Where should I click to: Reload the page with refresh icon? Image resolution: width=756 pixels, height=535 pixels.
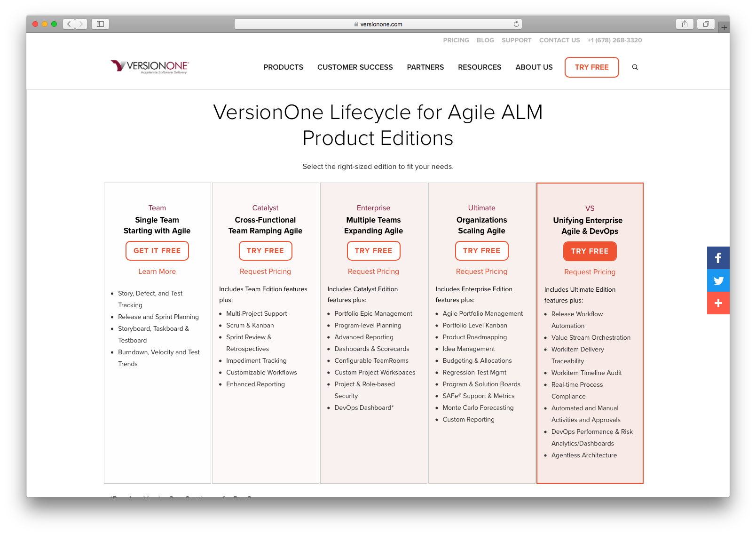516,24
